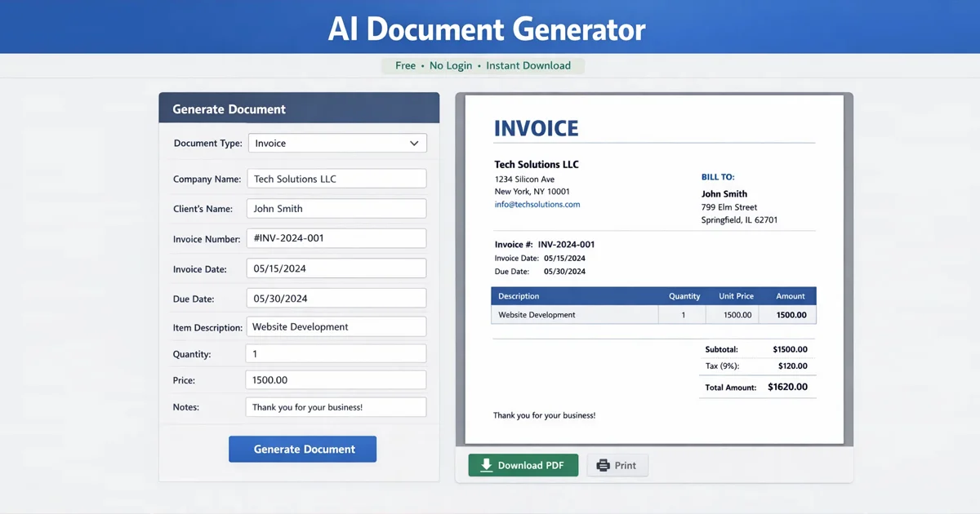
Task: Click the Website Development row in preview
Action: click(572, 314)
